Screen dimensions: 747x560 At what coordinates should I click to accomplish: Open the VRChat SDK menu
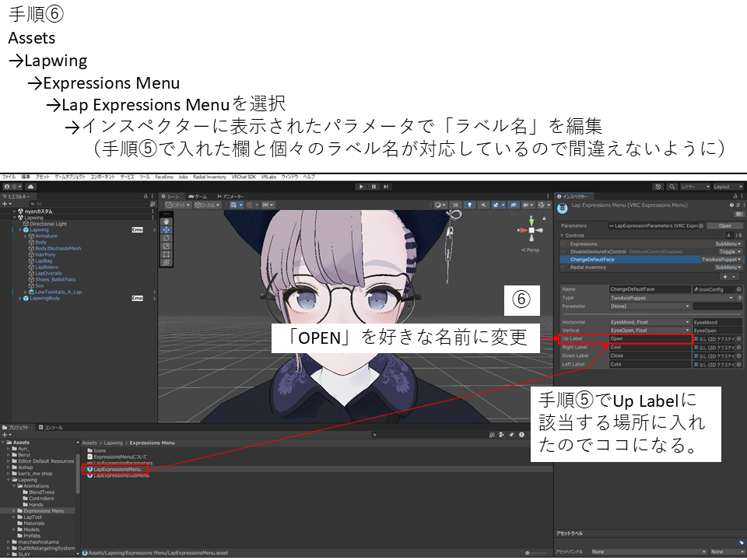pyautogui.click(x=244, y=177)
